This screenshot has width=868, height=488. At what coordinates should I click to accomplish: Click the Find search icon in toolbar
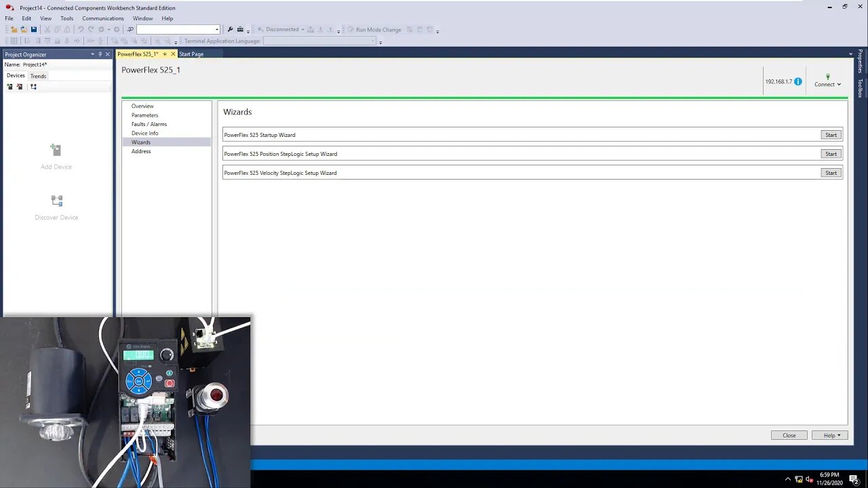[131, 30]
